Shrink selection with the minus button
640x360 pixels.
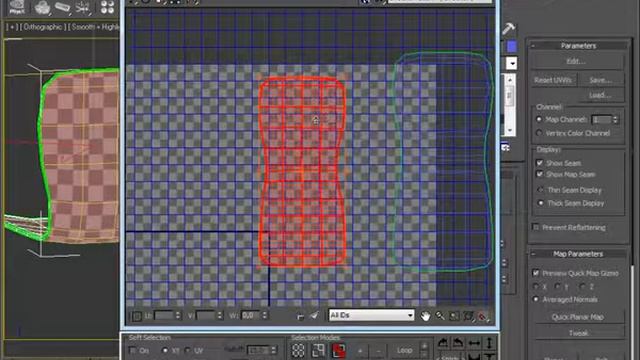click(378, 351)
